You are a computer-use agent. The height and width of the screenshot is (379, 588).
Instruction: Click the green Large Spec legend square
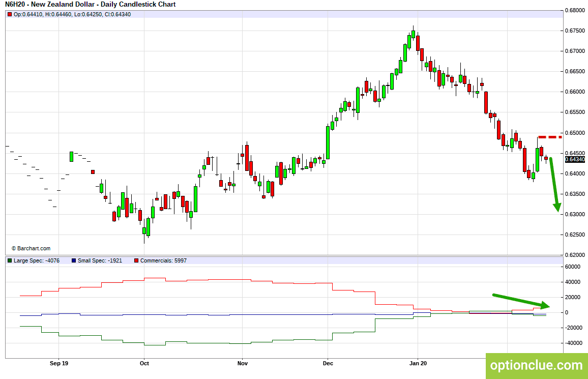click(10, 260)
